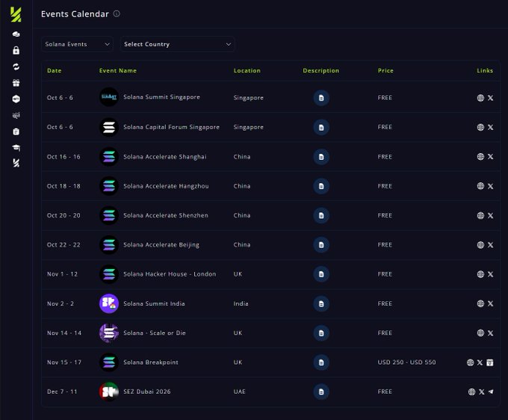Click the USD 250 - USD 550 price
508x420 pixels.
[406, 362]
